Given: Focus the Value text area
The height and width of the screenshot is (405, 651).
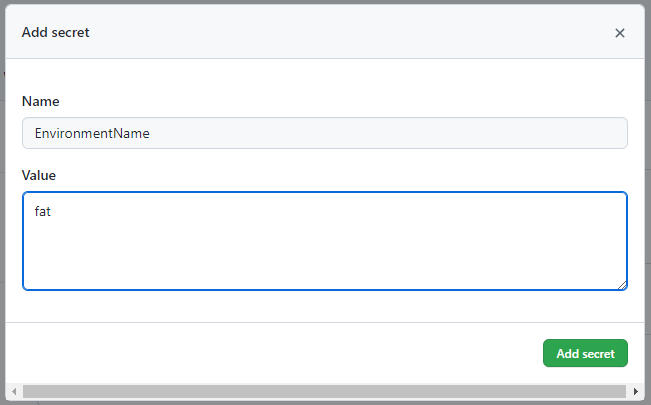Looking at the screenshot, I should [324, 241].
